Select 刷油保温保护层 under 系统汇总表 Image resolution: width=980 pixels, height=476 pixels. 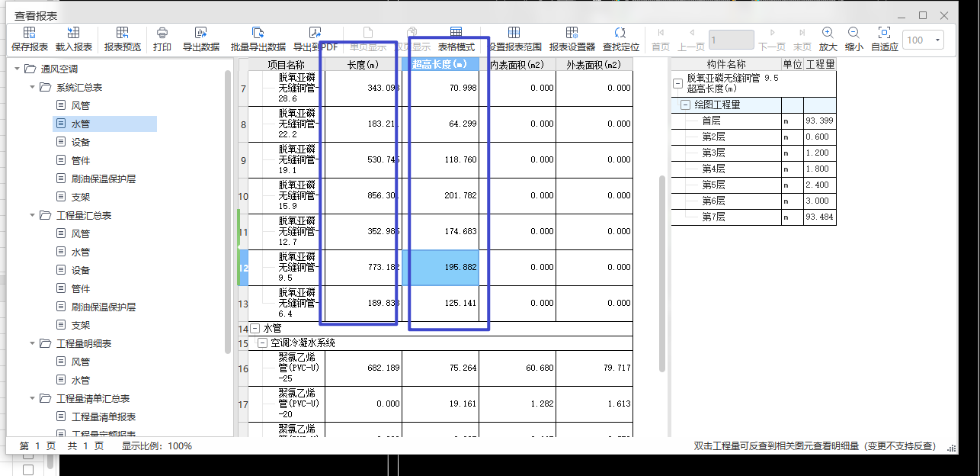[104, 178]
